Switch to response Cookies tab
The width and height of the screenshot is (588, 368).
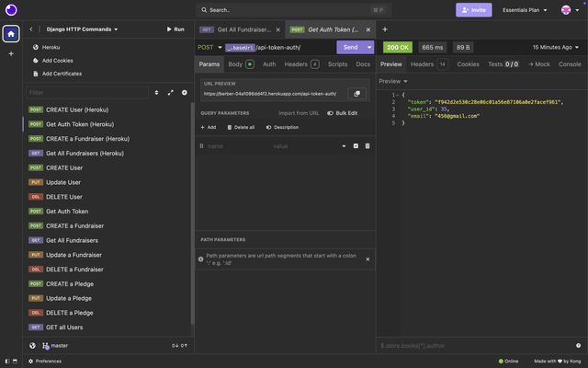point(468,64)
